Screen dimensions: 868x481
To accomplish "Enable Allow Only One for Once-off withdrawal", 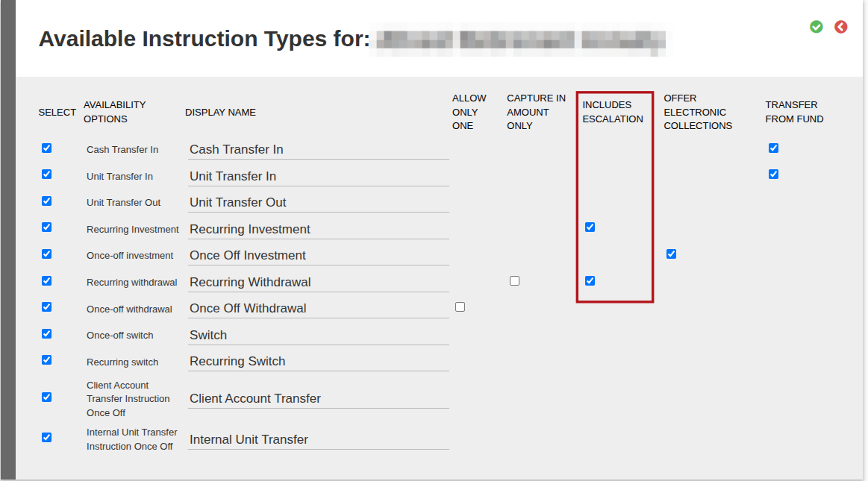I will click(460, 306).
